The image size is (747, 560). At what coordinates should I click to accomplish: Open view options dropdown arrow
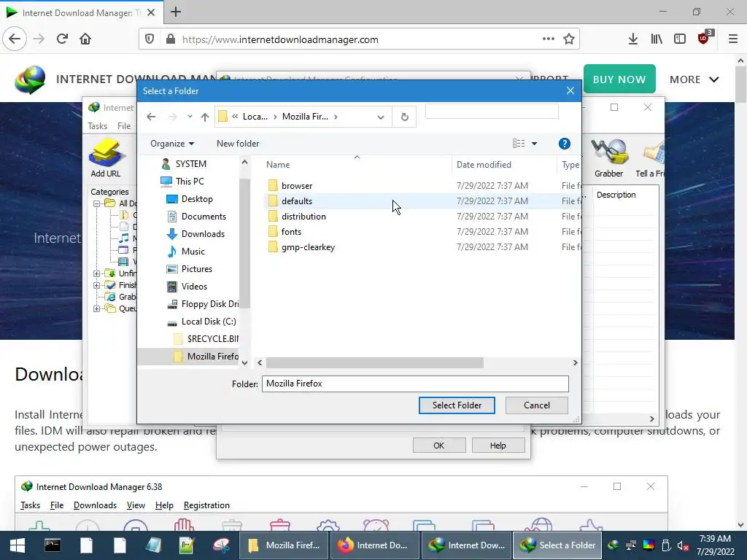point(534,144)
